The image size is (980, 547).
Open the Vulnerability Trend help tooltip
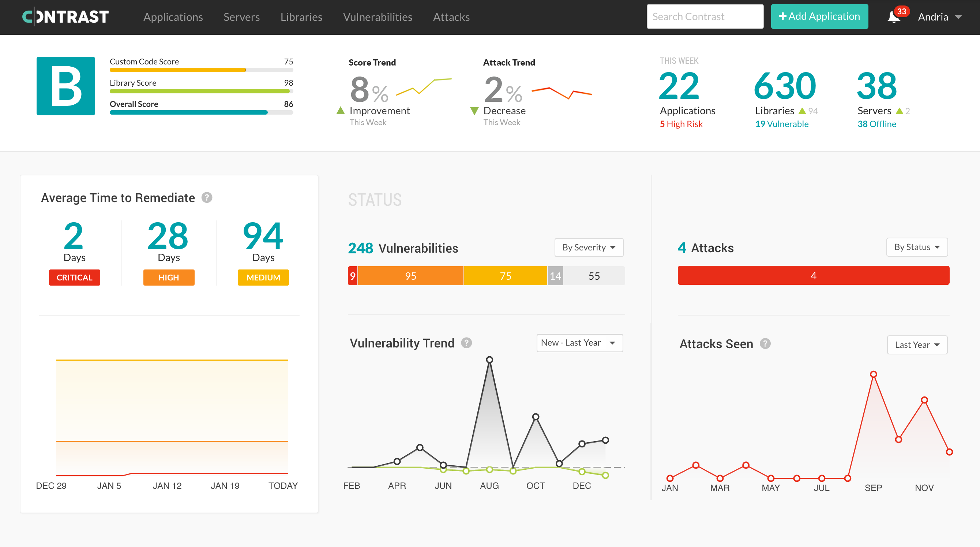coord(466,343)
